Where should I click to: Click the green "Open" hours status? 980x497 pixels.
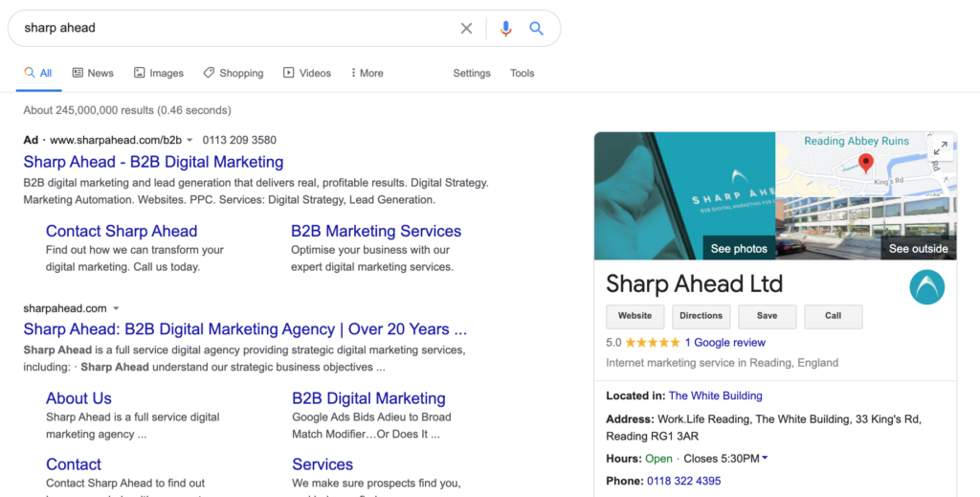(x=658, y=459)
